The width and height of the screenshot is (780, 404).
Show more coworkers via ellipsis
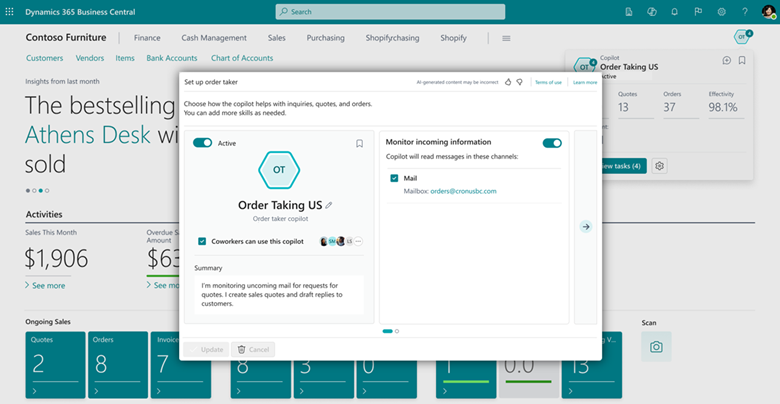tap(358, 241)
